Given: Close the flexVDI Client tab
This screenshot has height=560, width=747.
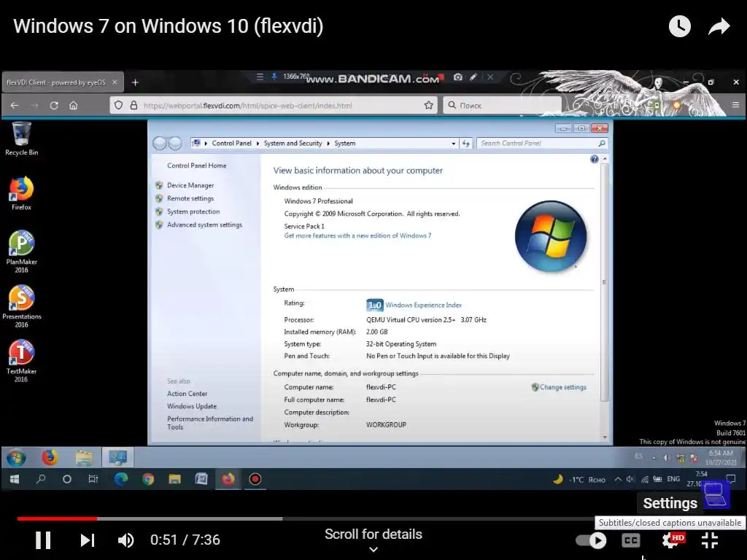Looking at the screenshot, I should 115,82.
